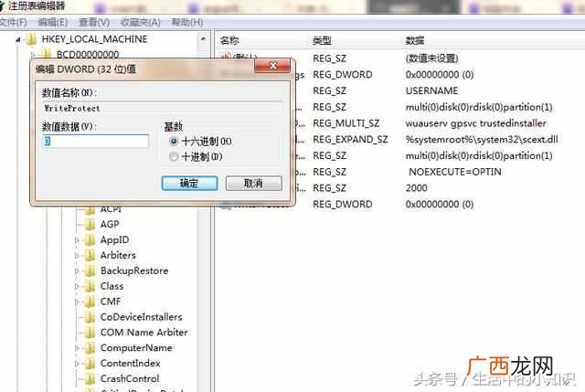Click the Arbiters folder icon
This screenshot has width=585, height=392.
pyautogui.click(x=90, y=256)
